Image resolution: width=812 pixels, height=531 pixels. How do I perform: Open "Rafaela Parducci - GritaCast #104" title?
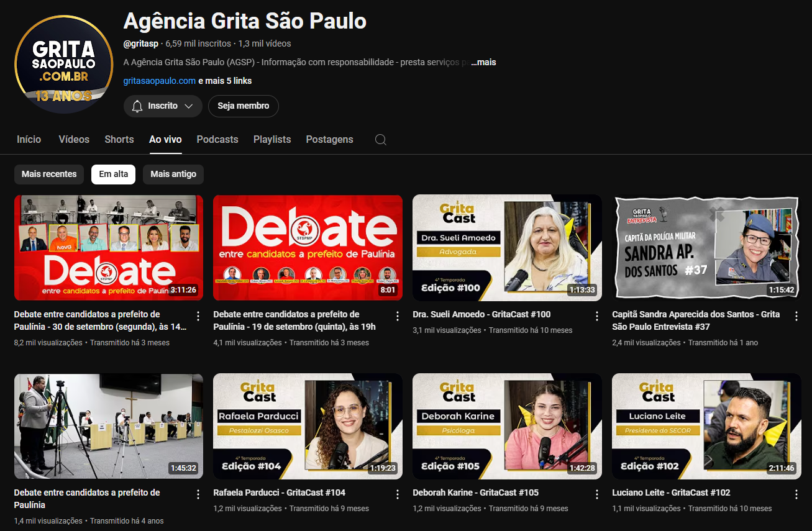coord(279,493)
